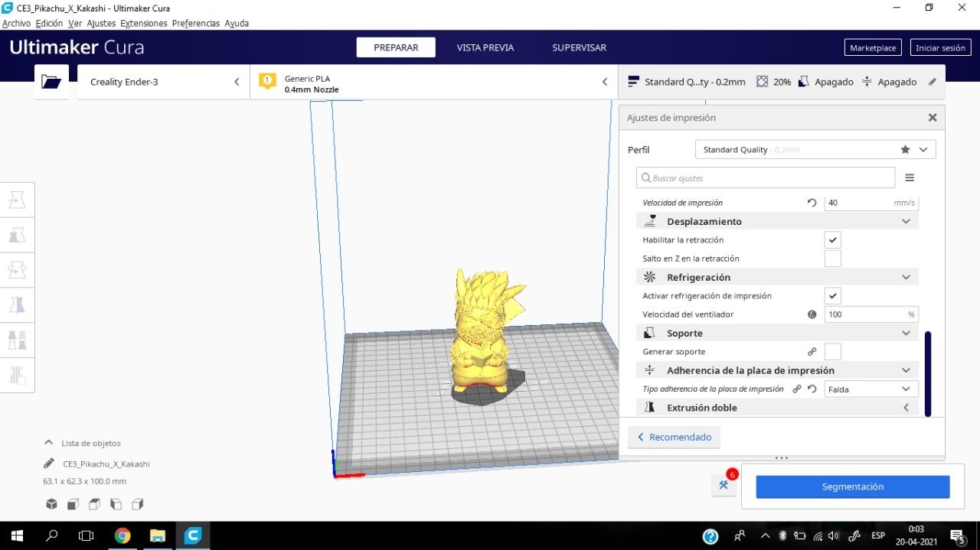
Task: Select the Scale tool in left toolbar
Action: coord(17,235)
